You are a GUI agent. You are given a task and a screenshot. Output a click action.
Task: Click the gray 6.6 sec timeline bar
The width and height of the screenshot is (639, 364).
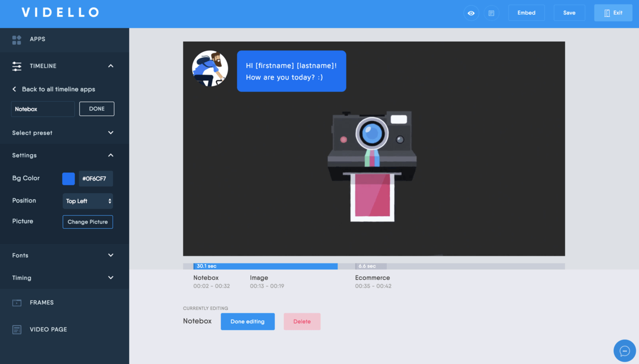coord(371,266)
